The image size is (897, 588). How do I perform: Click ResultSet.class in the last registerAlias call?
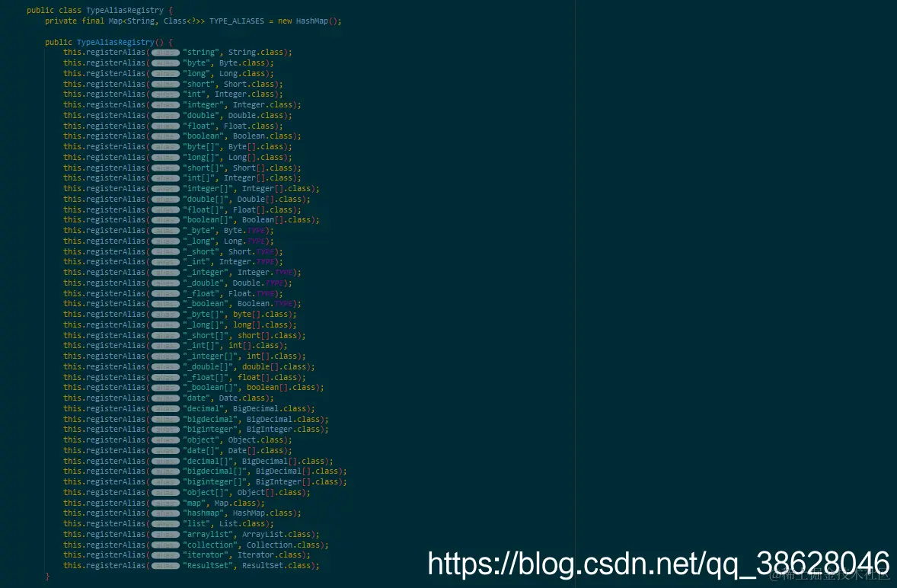[x=276, y=566]
